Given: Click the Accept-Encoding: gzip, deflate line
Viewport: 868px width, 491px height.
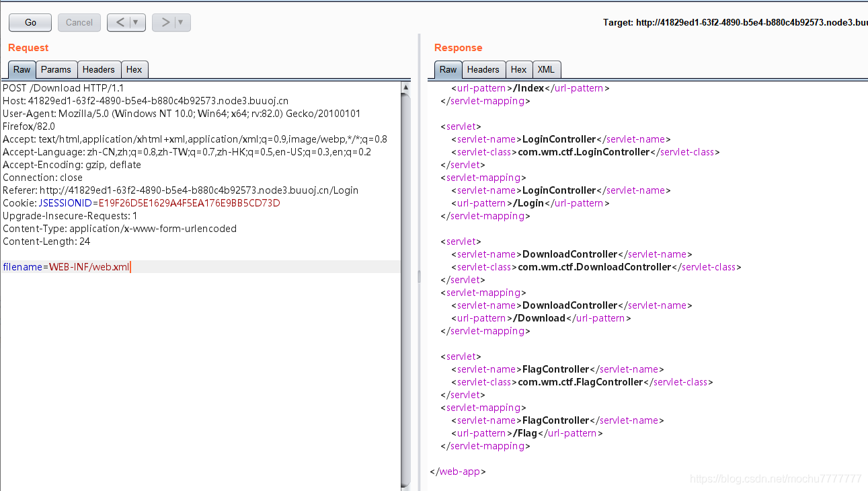Looking at the screenshot, I should pos(72,165).
